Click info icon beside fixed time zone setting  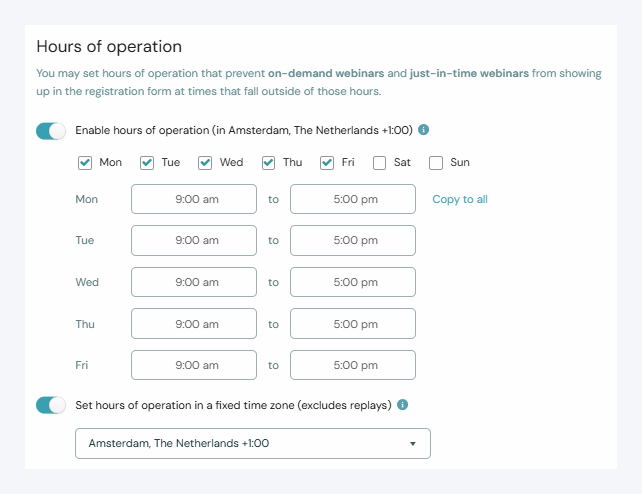coord(403,405)
